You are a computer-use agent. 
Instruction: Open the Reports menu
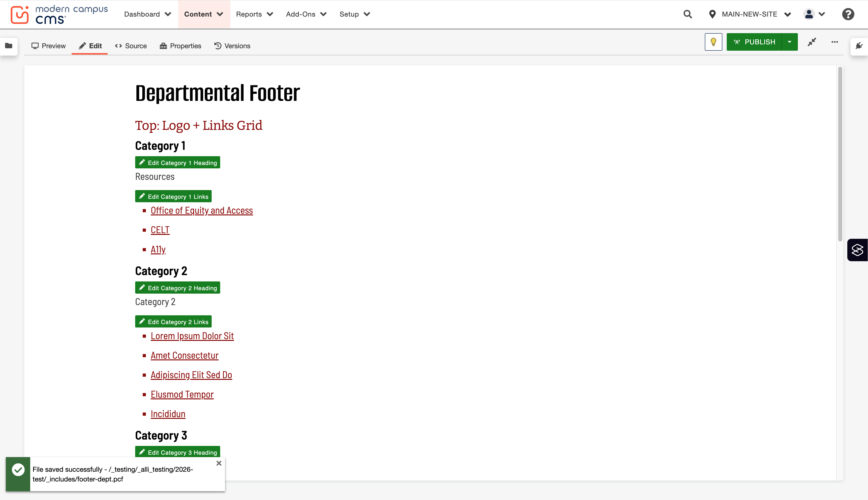254,14
